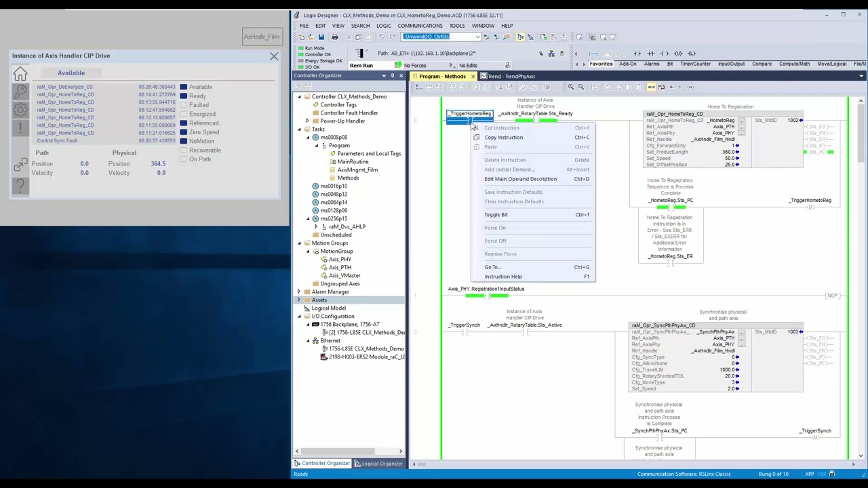Collapse the Controller CLX_Methods_Demo tree node
Image resolution: width=868 pixels, height=488 pixels.
[x=299, y=97]
